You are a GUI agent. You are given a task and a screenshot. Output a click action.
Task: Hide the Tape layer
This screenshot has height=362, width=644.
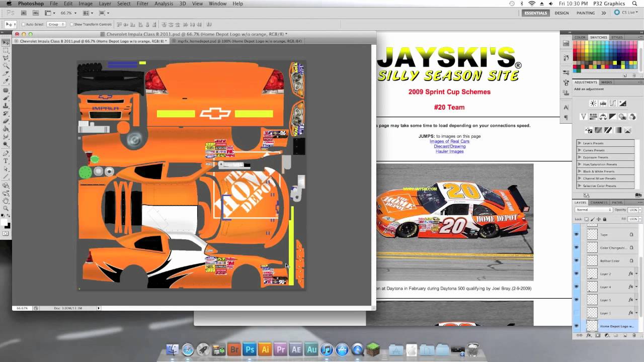pyautogui.click(x=577, y=234)
